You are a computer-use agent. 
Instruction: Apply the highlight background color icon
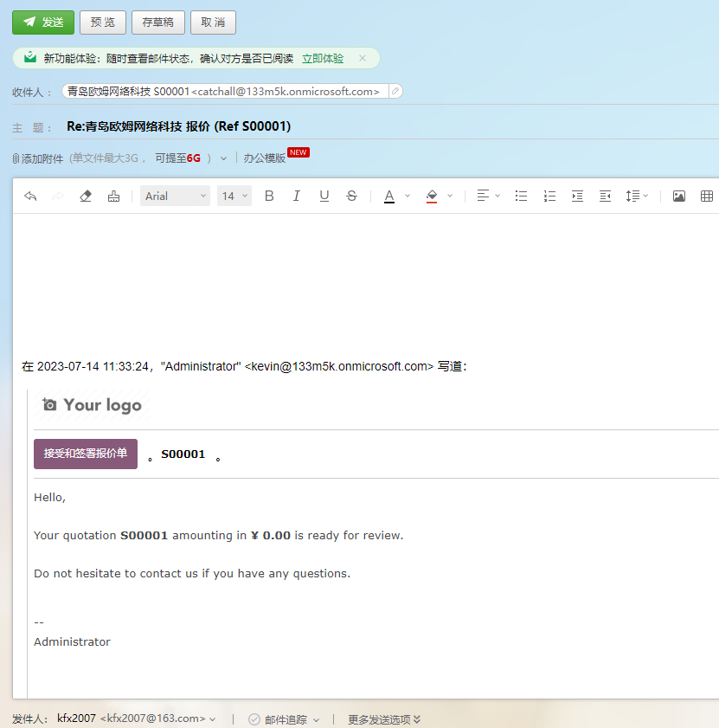(x=432, y=196)
